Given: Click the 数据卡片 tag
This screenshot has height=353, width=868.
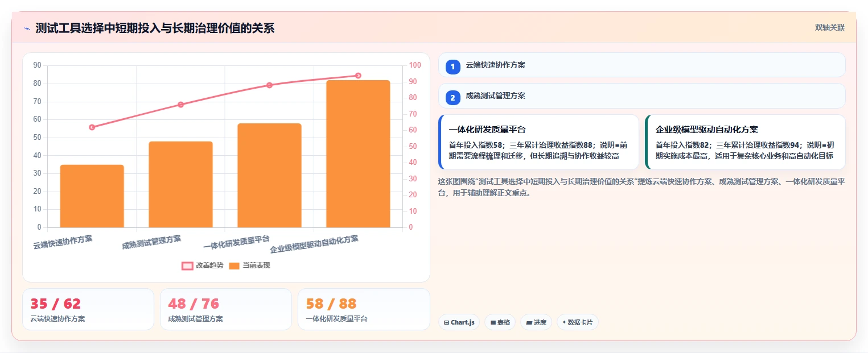Looking at the screenshot, I should point(577,322).
